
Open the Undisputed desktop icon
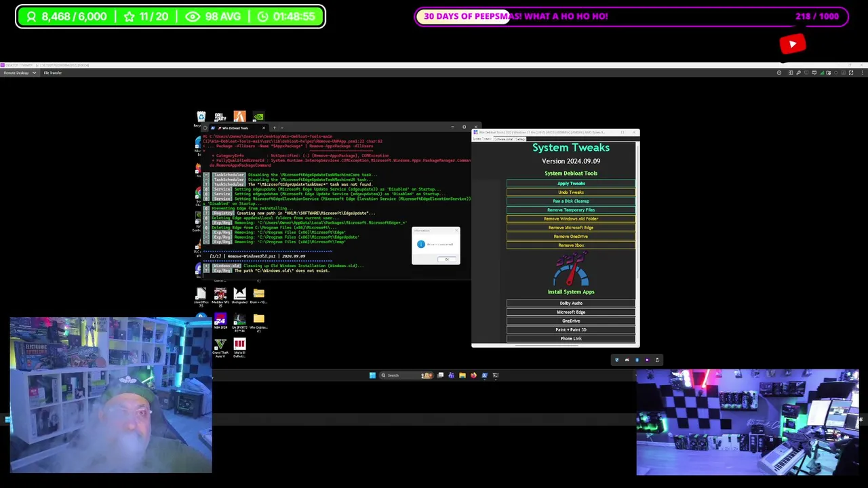239,296
